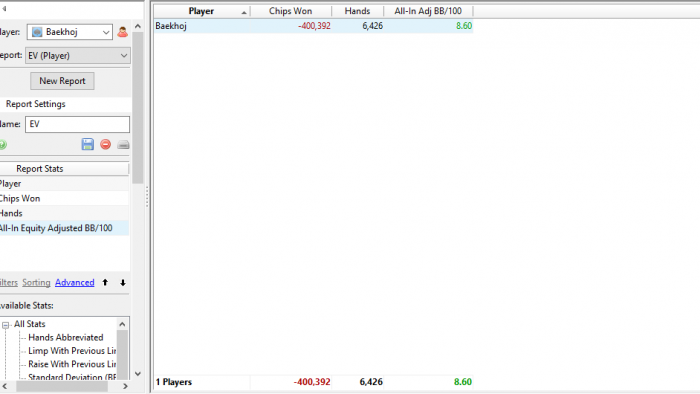Click the green help icon
The image size is (700, 394).
point(3,145)
